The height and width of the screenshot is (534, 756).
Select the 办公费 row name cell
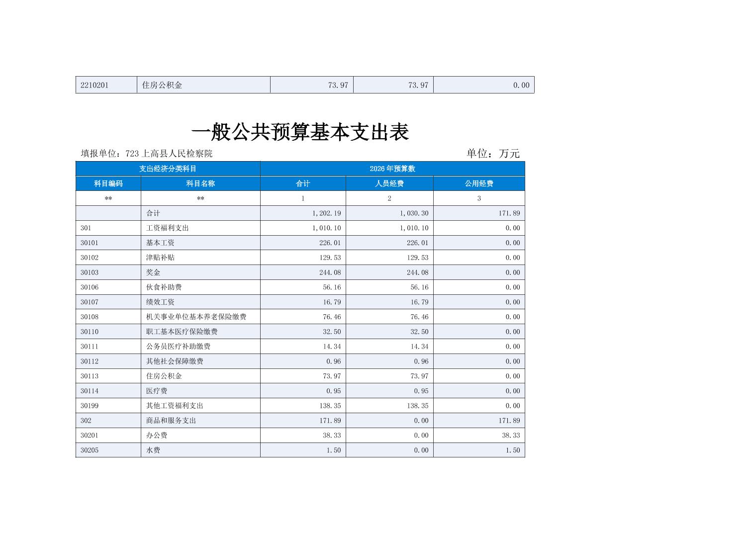[157, 436]
